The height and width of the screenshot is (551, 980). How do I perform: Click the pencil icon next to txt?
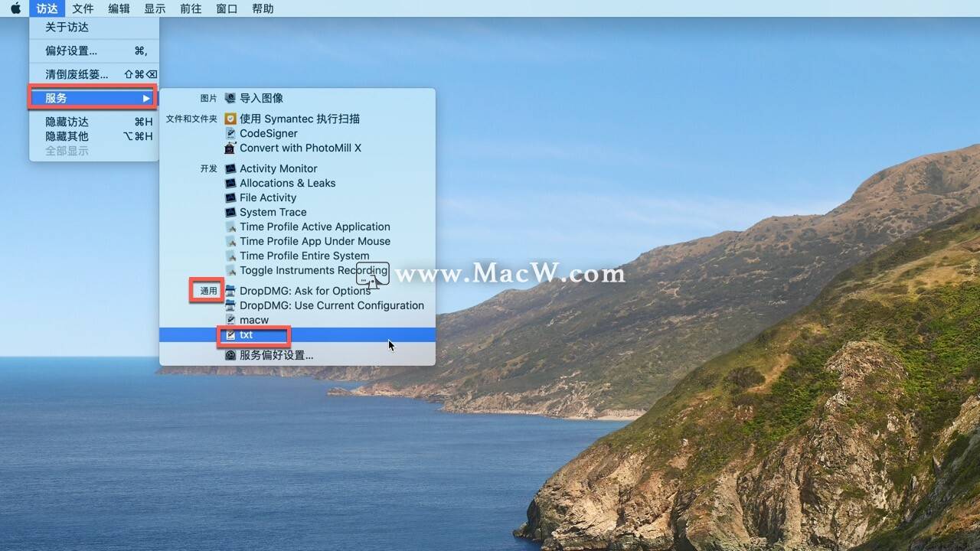pos(230,334)
